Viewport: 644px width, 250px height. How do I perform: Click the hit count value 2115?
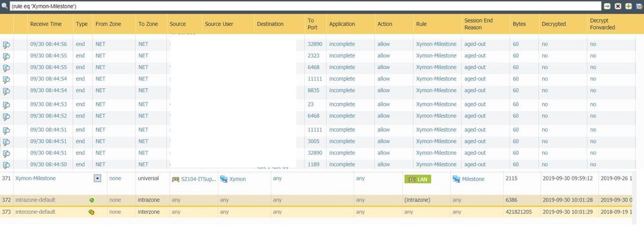coord(512,178)
